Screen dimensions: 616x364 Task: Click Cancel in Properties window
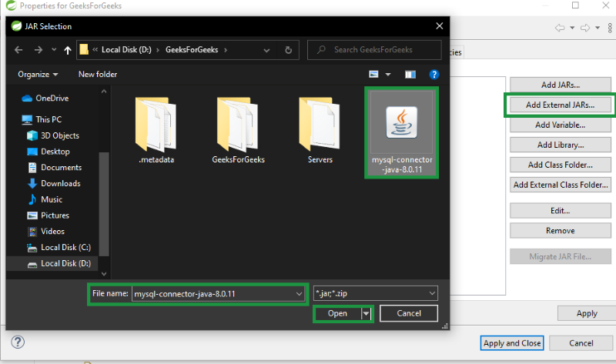581,343
